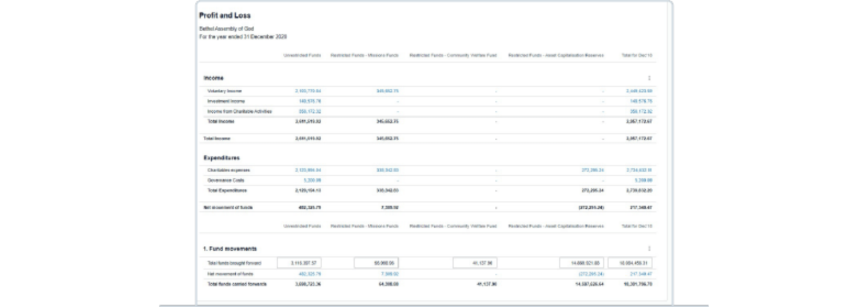Open Voluntary Income amount under Unrestricted Funds
Viewport: 868px width, 307px height.
308,91
